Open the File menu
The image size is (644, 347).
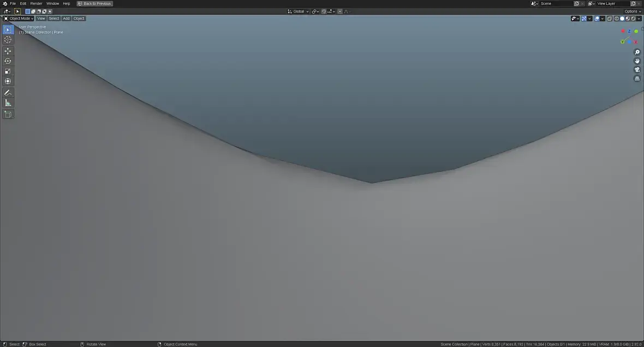click(x=13, y=3)
